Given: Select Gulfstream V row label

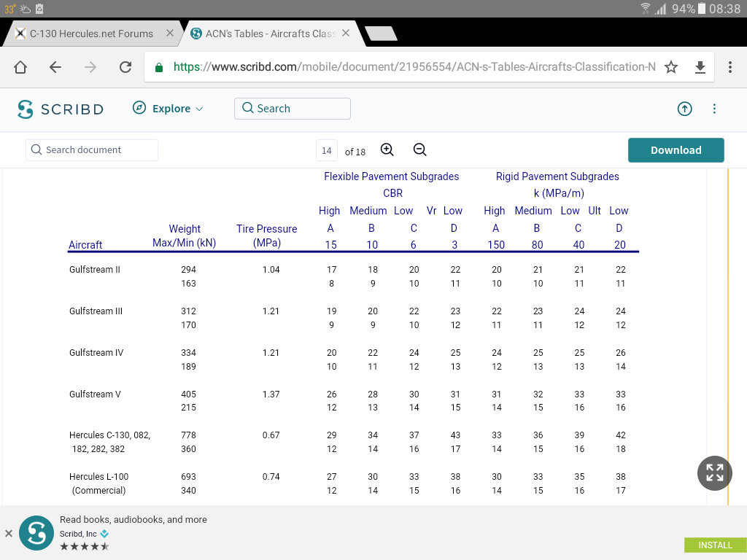Looking at the screenshot, I should [x=95, y=394].
